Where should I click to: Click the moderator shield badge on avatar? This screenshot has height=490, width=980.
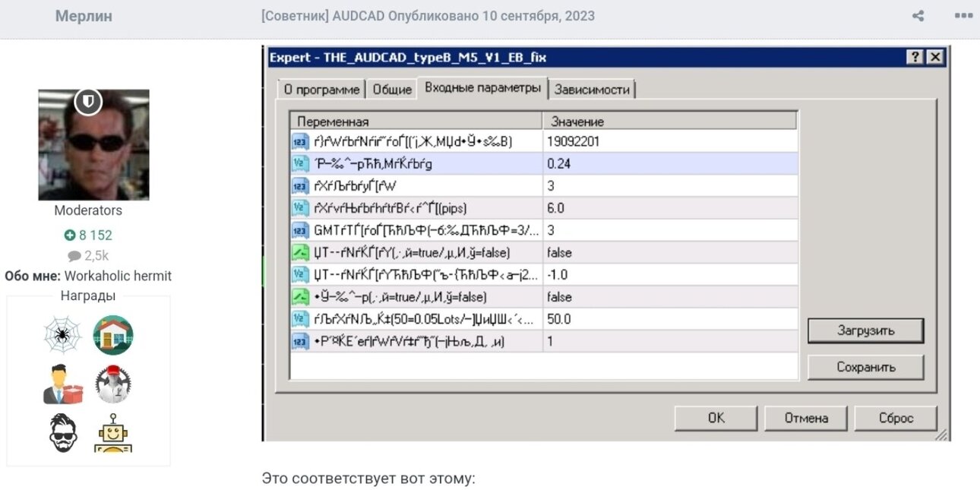pos(88,101)
